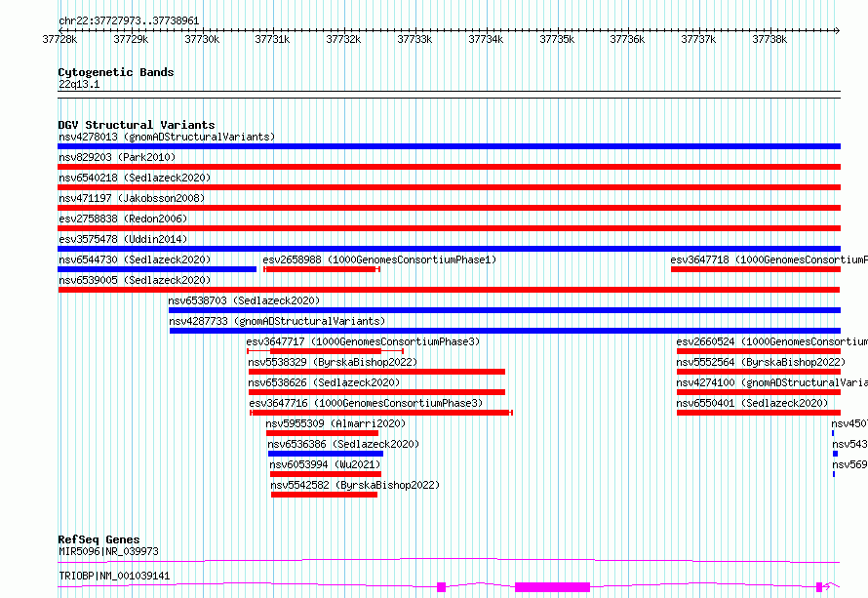Image resolution: width=868 pixels, height=598 pixels.
Task: Click the blue bar under nsv4278013
Action: [x=449, y=146]
